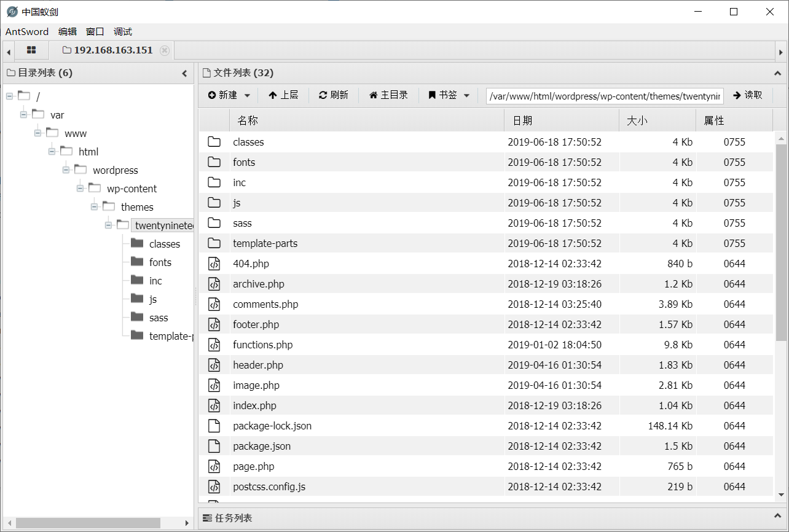Viewport: 789px width, 532px height.
Task: Collapse the var tree node
Action: (x=24, y=115)
